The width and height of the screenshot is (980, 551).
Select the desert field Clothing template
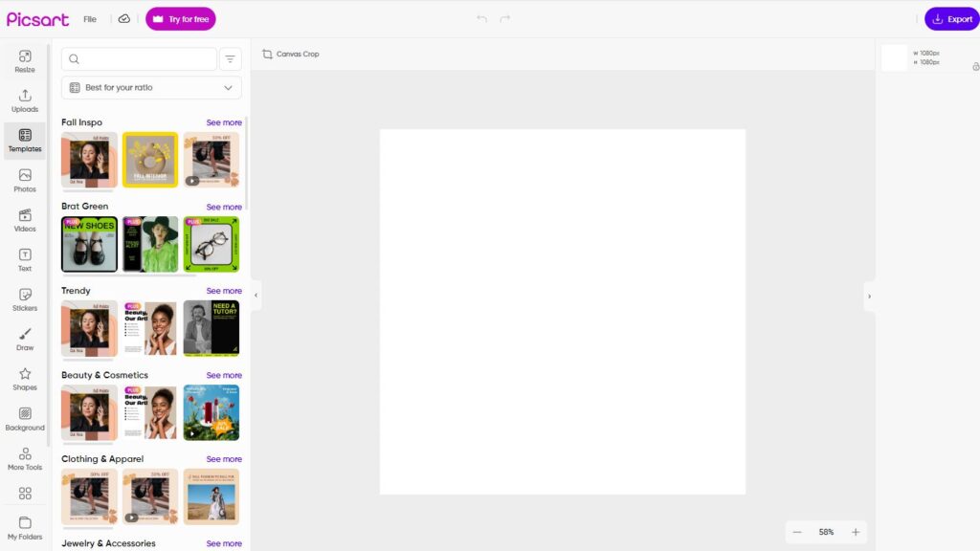pos(212,496)
